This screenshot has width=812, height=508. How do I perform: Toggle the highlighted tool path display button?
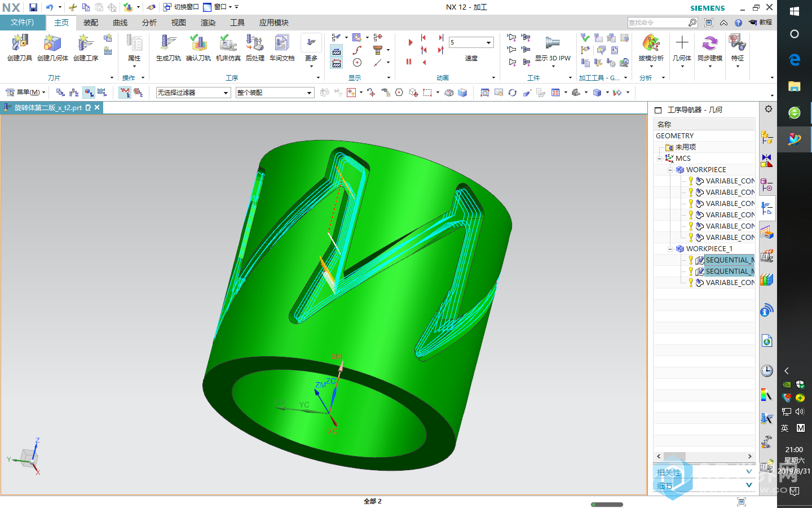pyautogui.click(x=125, y=93)
